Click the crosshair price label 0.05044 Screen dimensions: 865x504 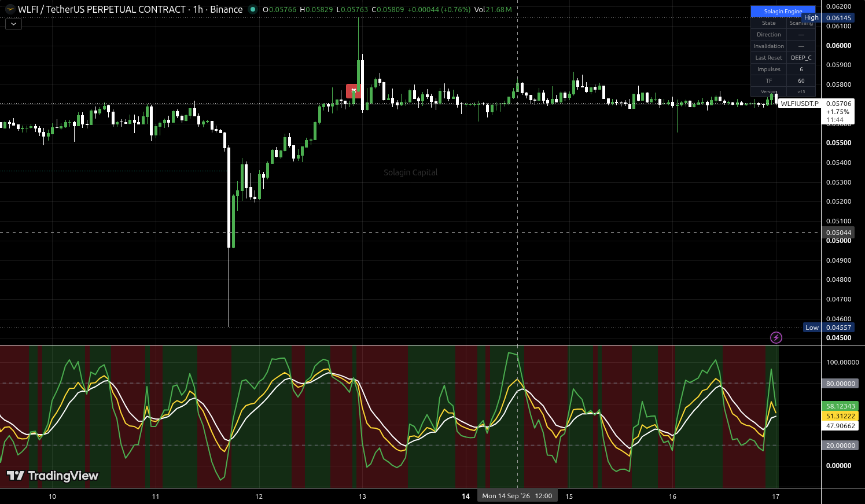(838, 233)
